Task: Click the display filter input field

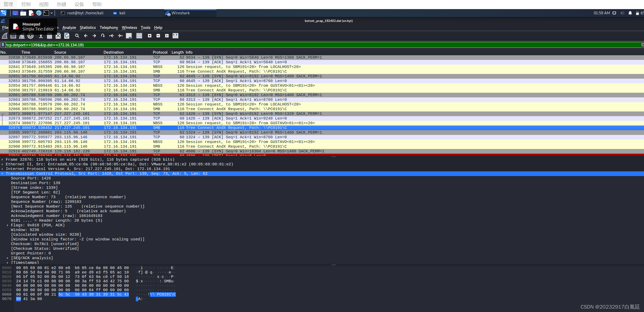Action: click(x=323, y=45)
